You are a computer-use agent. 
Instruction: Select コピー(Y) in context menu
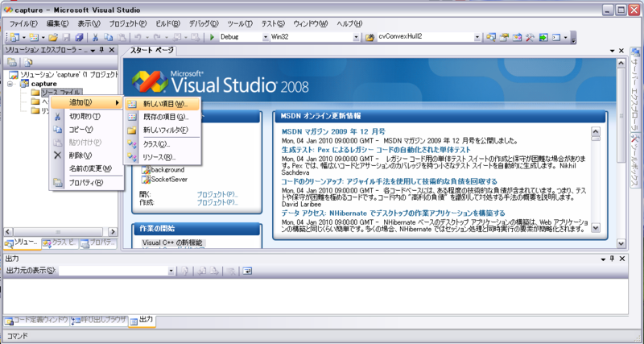tap(86, 130)
